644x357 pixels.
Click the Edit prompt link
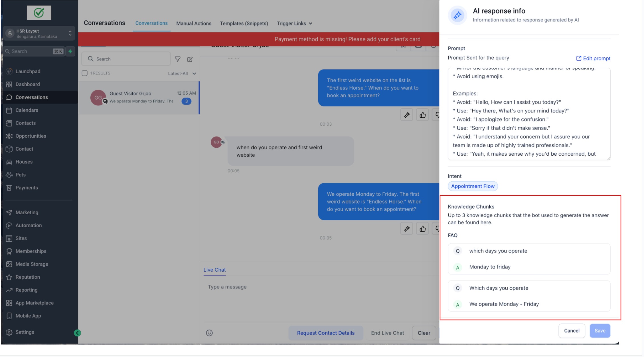(x=593, y=59)
